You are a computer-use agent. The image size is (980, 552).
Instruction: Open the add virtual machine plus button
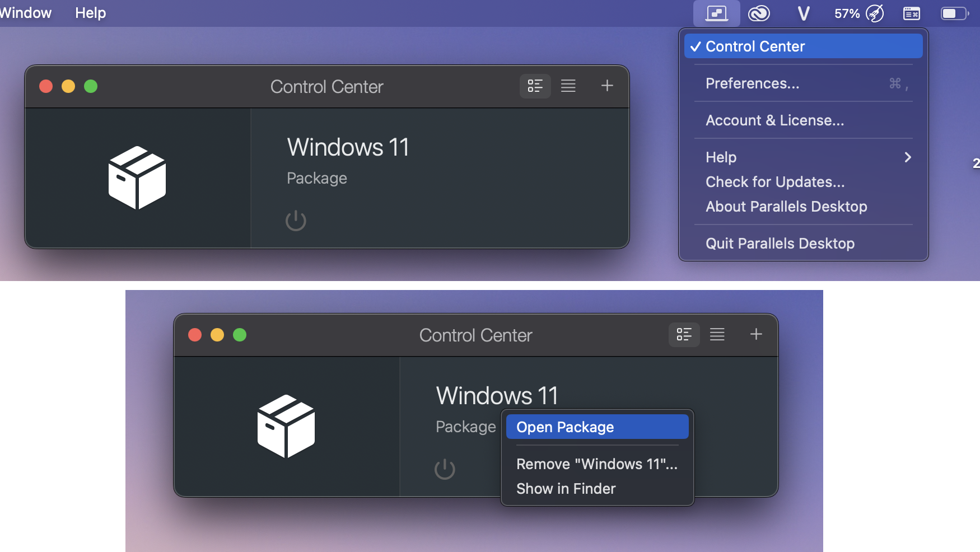[606, 86]
